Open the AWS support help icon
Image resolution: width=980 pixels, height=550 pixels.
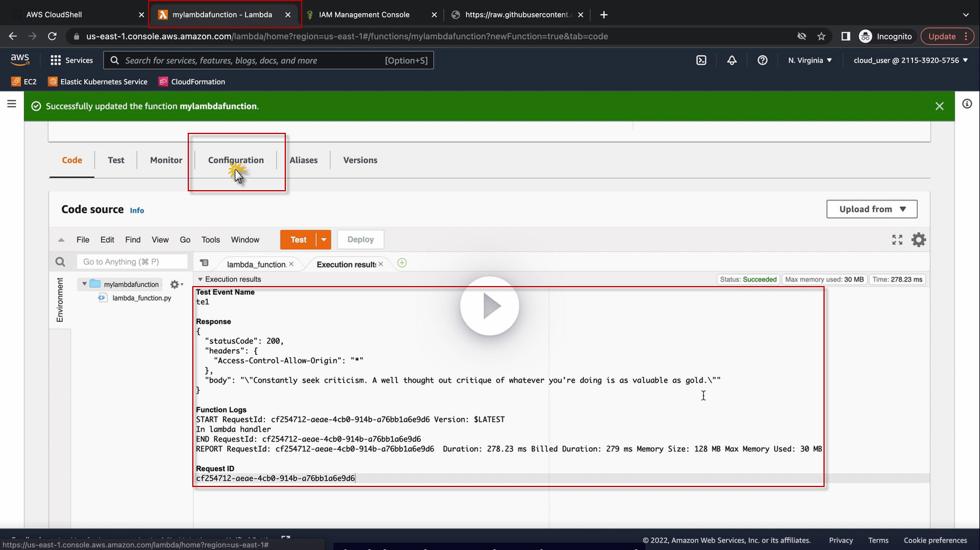click(762, 60)
